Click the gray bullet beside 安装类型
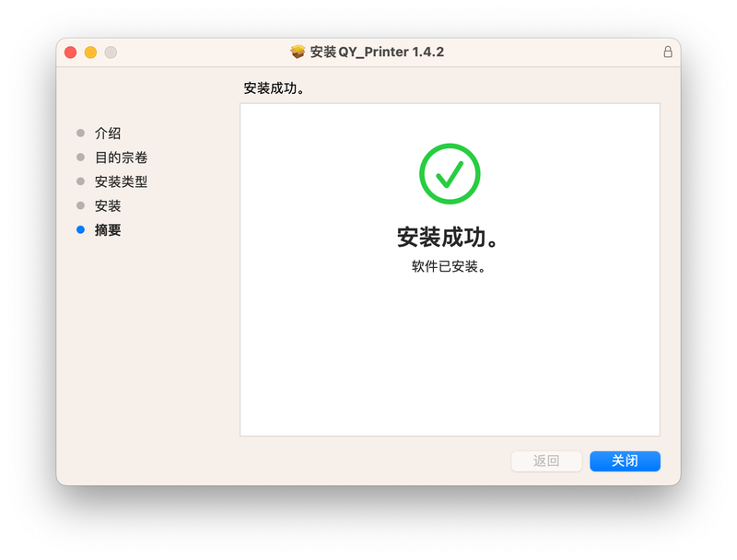 (x=80, y=181)
